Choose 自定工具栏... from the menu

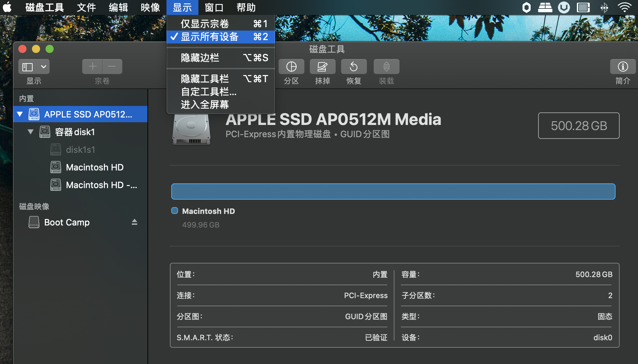(221, 92)
